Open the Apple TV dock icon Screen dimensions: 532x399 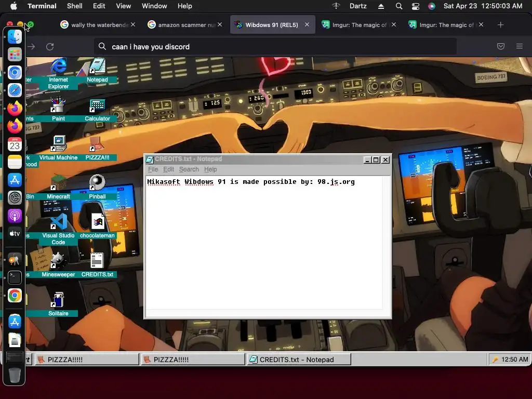[x=15, y=233]
